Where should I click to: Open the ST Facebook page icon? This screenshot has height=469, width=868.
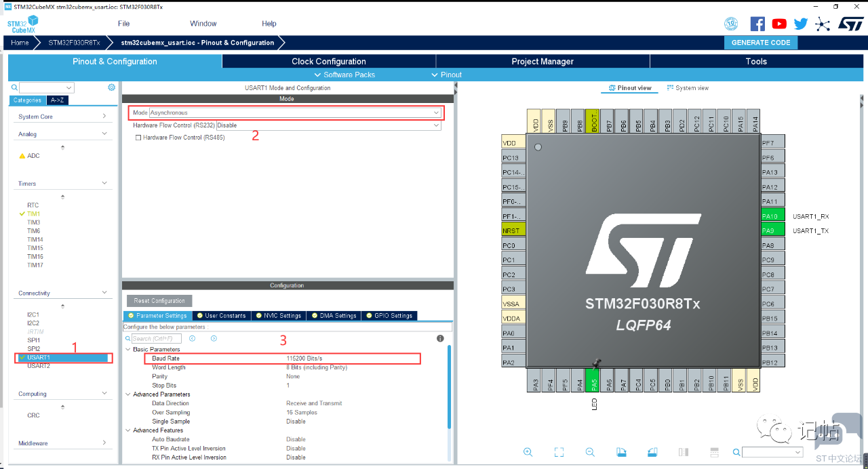757,24
